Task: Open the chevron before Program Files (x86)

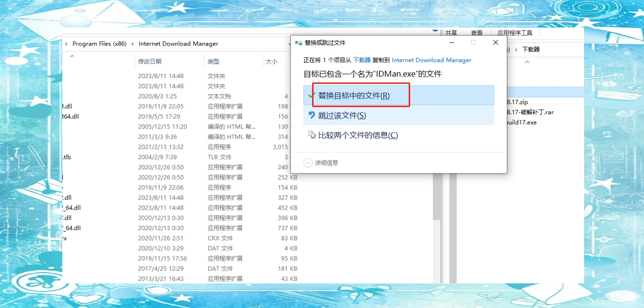Action: pos(67,44)
